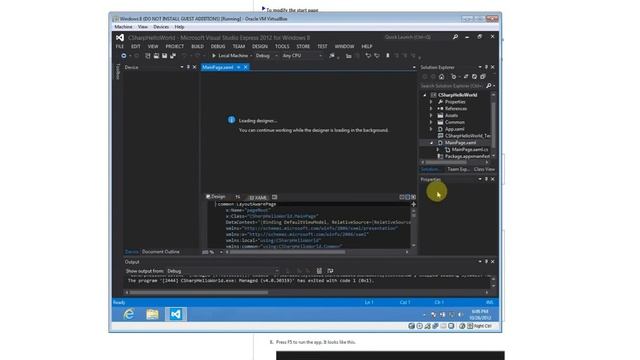Click horizontal split view icon in designer
This screenshot has width=640, height=360.
click(x=407, y=197)
